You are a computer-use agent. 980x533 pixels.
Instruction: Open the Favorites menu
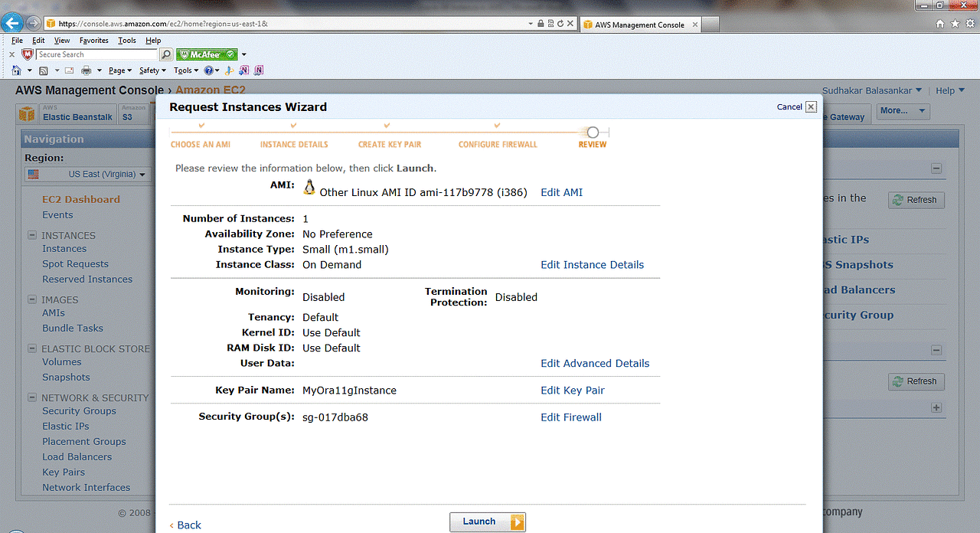coord(94,41)
